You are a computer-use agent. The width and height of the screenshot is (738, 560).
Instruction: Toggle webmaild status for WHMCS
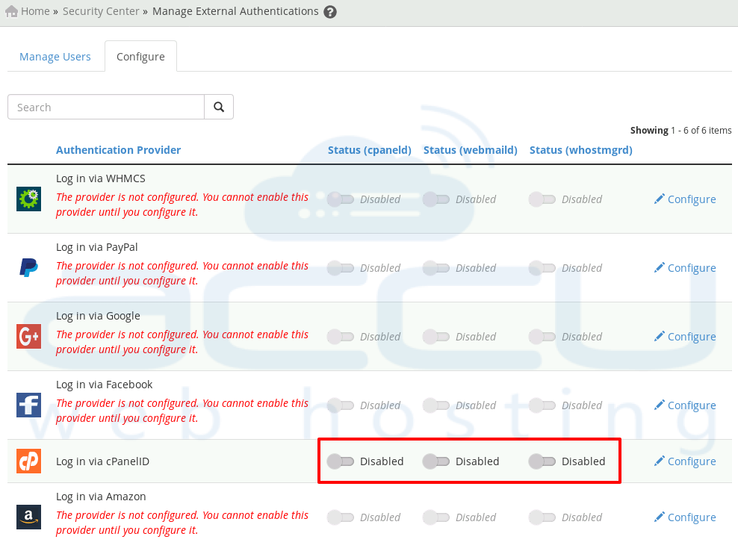click(435, 199)
